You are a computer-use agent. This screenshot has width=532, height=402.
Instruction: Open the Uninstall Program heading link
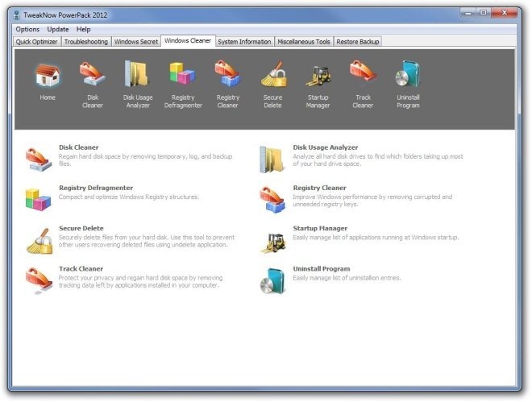click(322, 268)
